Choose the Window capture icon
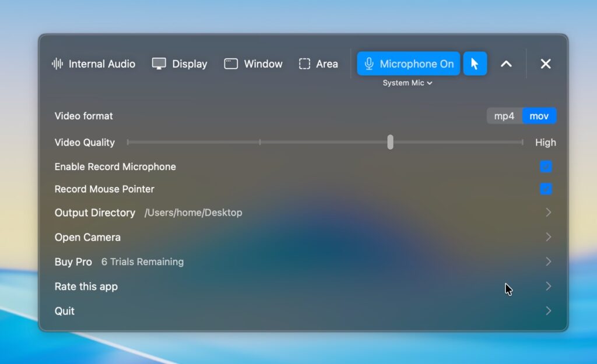 click(231, 64)
